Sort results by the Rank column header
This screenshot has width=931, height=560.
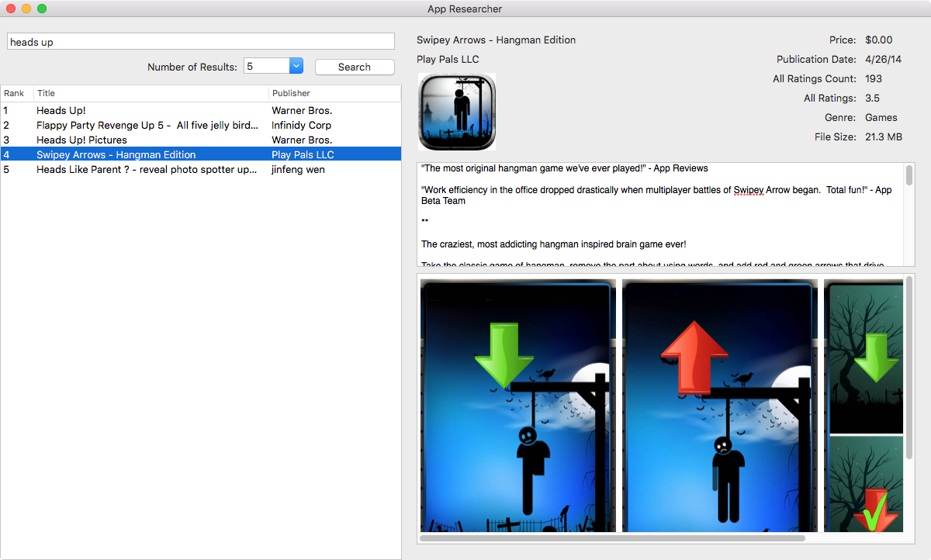point(16,93)
